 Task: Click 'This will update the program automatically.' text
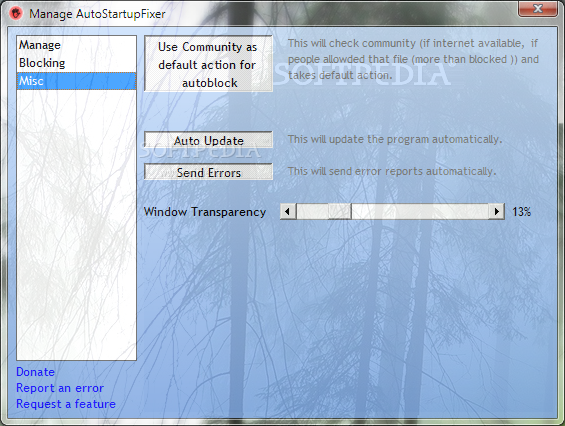[395, 139]
